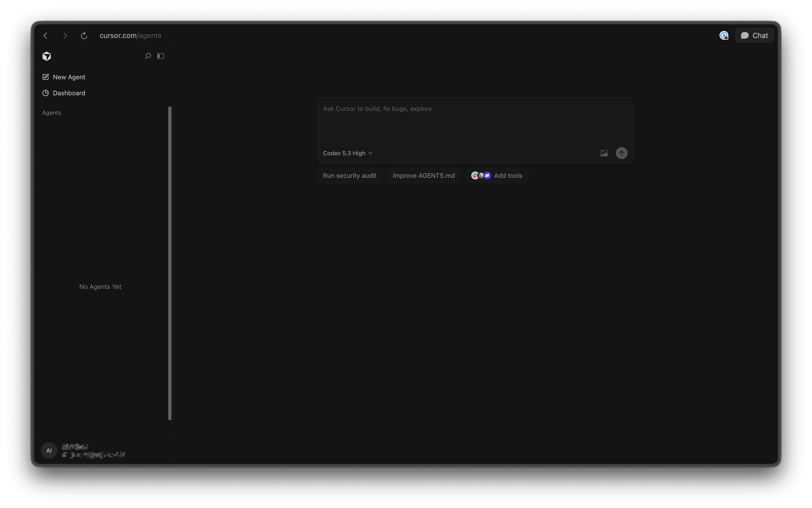The width and height of the screenshot is (812, 508).
Task: Attach an image using the picture icon
Action: tap(604, 153)
